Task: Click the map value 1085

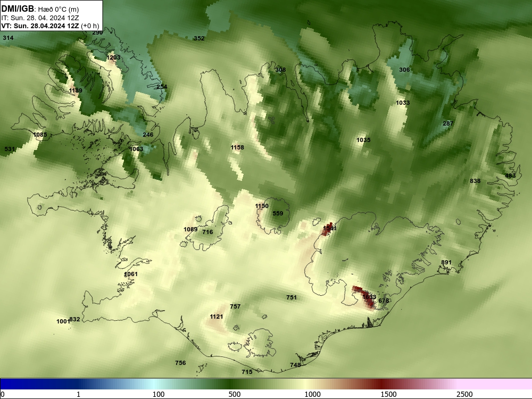Action: pos(40,135)
